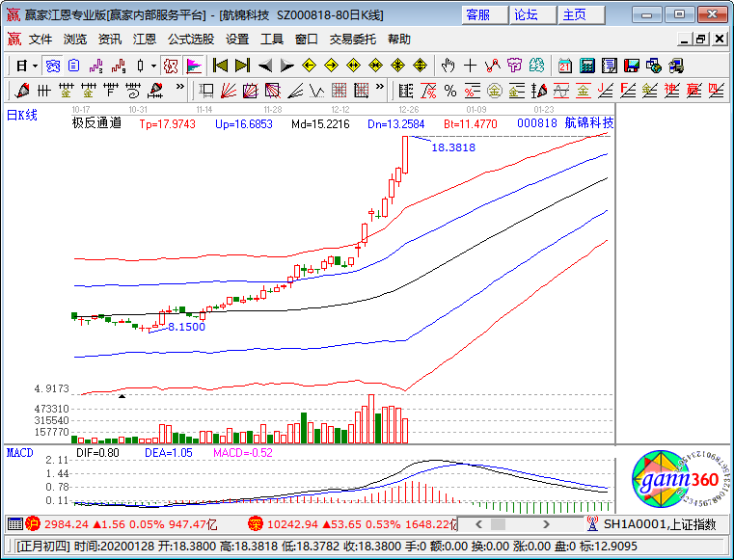734x560 pixels.
Task: Toggle the highlighted red 权 adjustment icon
Action: [171, 66]
